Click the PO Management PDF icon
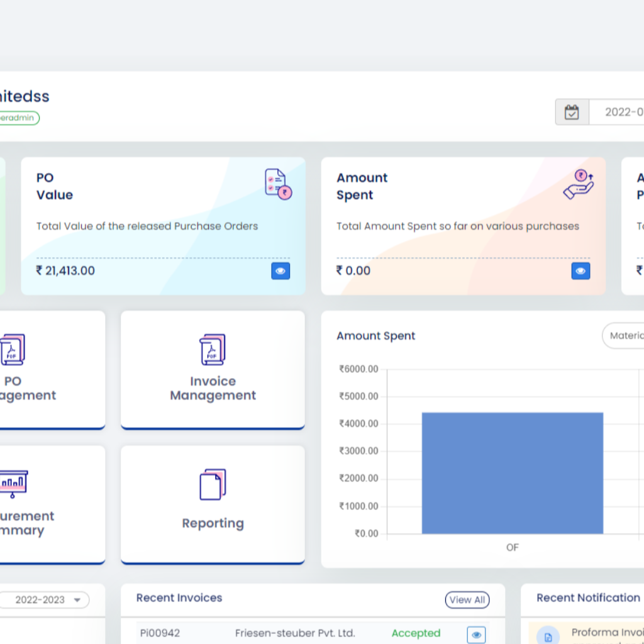Screen dimensions: 644x644 (x=13, y=350)
